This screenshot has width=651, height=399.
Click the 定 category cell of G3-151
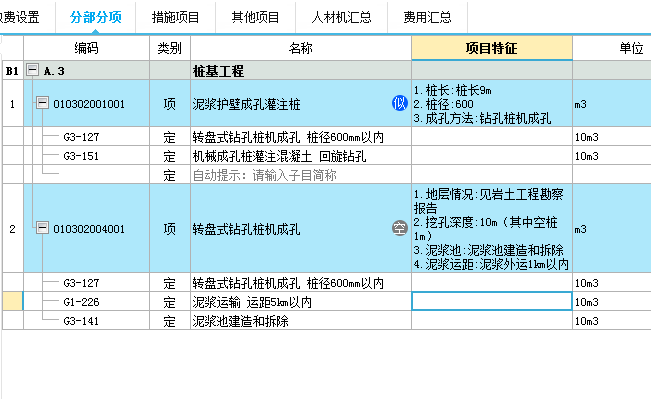(x=170, y=156)
